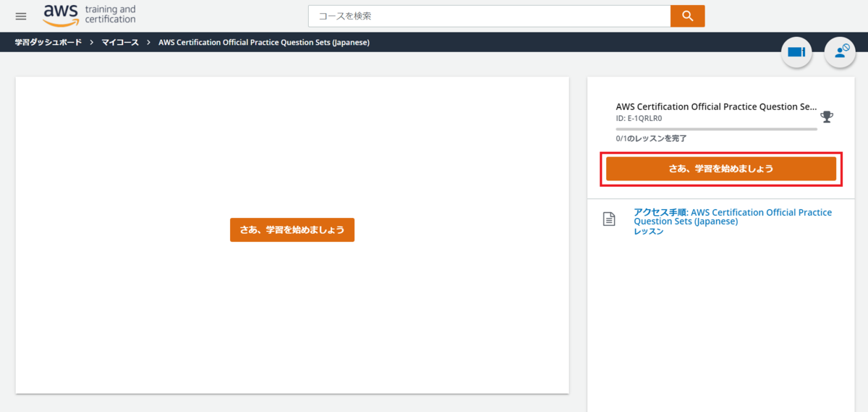Click the orange search magnifier button
The height and width of the screenshot is (412, 868).
coord(688,16)
